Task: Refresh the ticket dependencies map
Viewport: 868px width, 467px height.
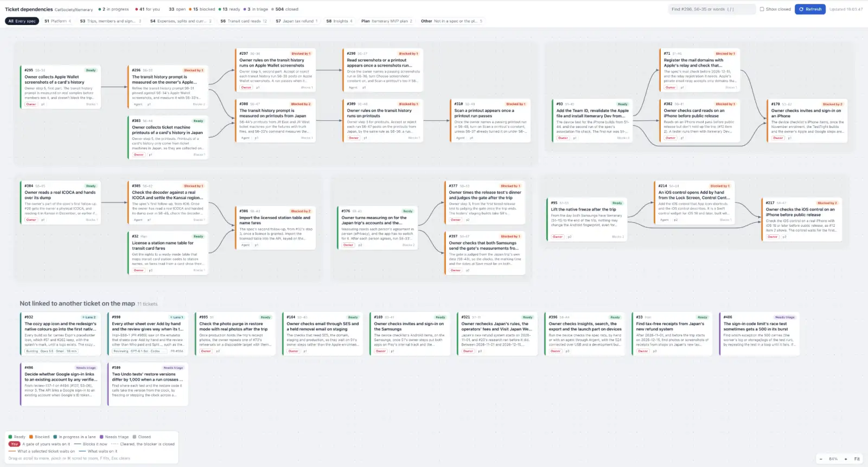Action: pos(810,9)
